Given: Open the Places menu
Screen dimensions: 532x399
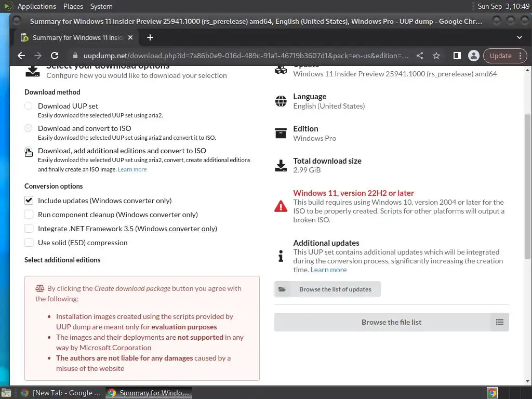Looking at the screenshot, I should pyautogui.click(x=73, y=6).
